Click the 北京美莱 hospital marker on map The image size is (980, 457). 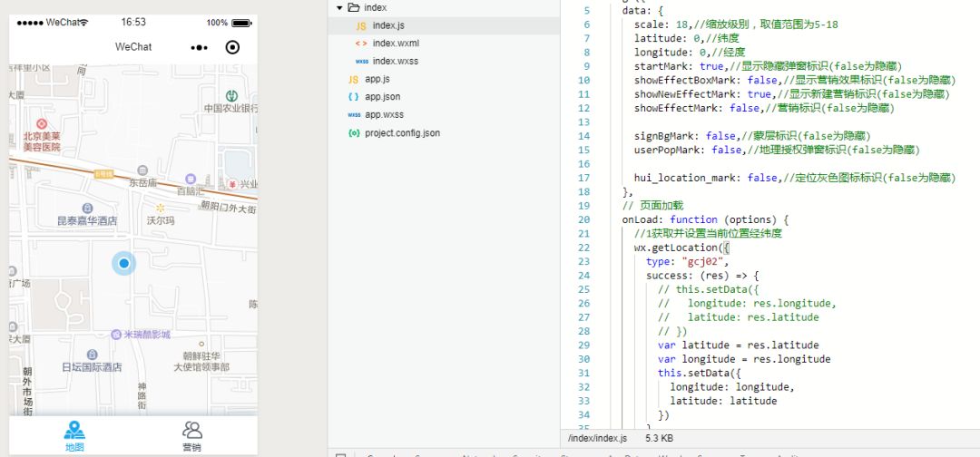(x=42, y=124)
